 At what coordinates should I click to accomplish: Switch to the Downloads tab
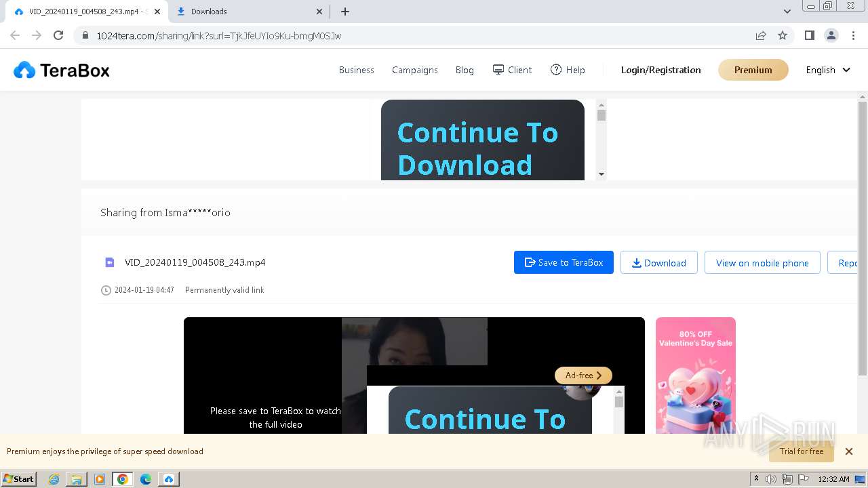click(x=249, y=12)
